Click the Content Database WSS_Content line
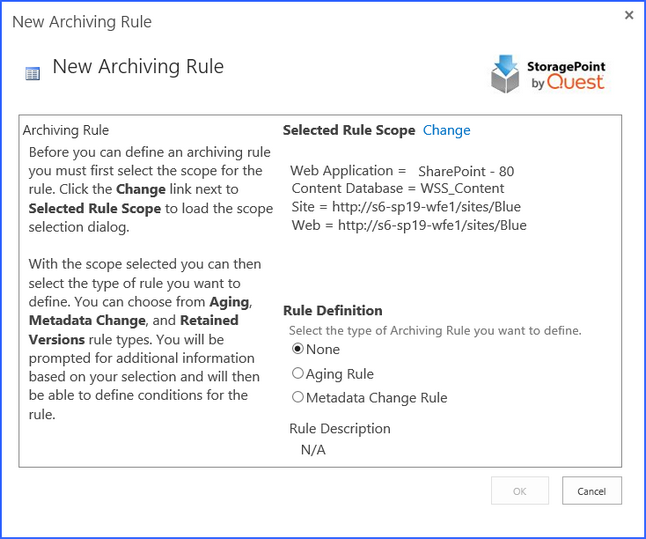 coord(398,188)
